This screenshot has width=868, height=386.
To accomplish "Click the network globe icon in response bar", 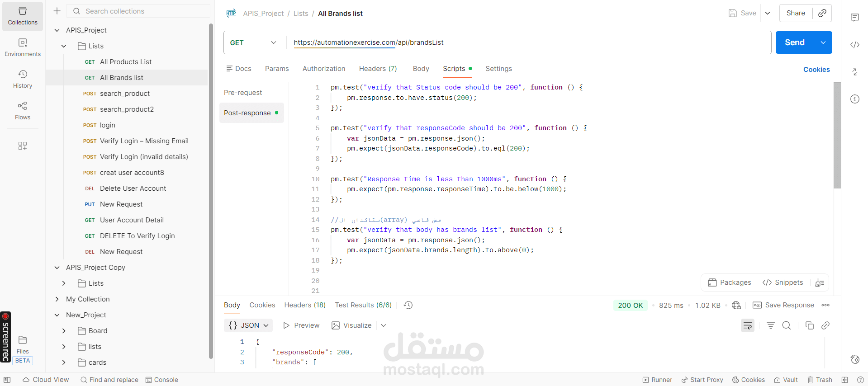I will [736, 305].
